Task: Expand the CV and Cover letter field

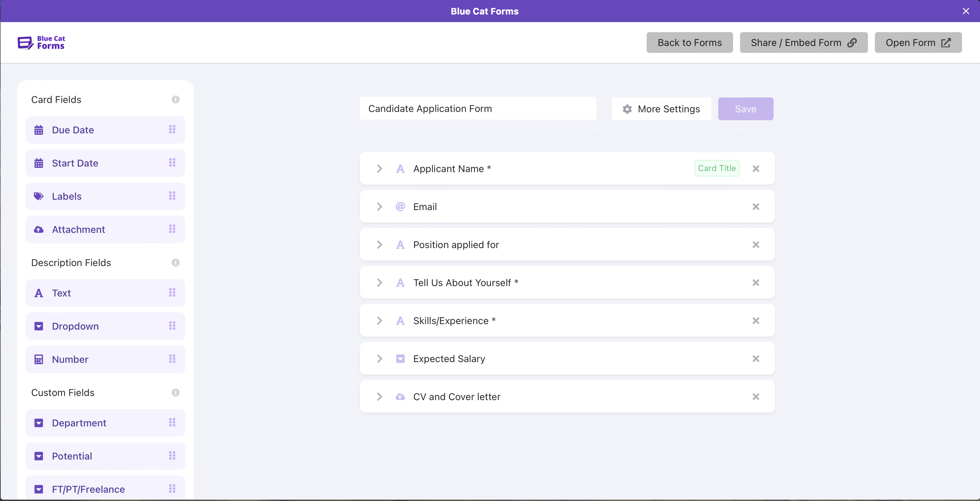Action: tap(379, 397)
